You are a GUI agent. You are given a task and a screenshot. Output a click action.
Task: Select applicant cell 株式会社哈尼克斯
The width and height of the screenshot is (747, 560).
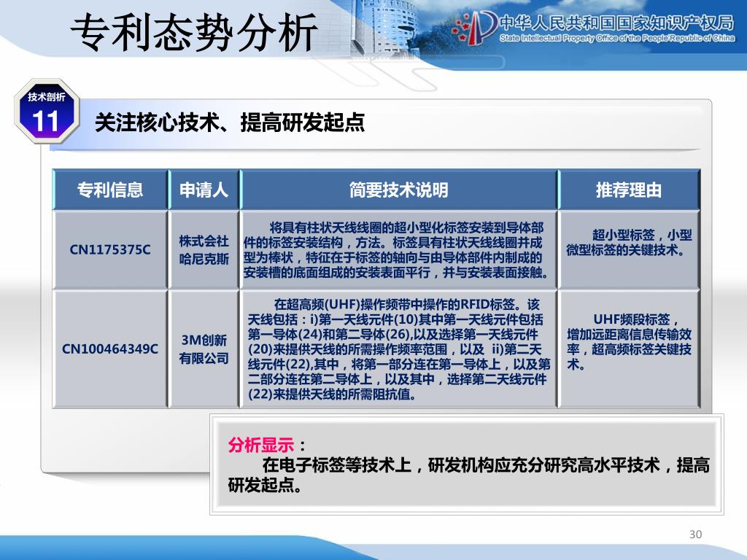[x=204, y=249]
